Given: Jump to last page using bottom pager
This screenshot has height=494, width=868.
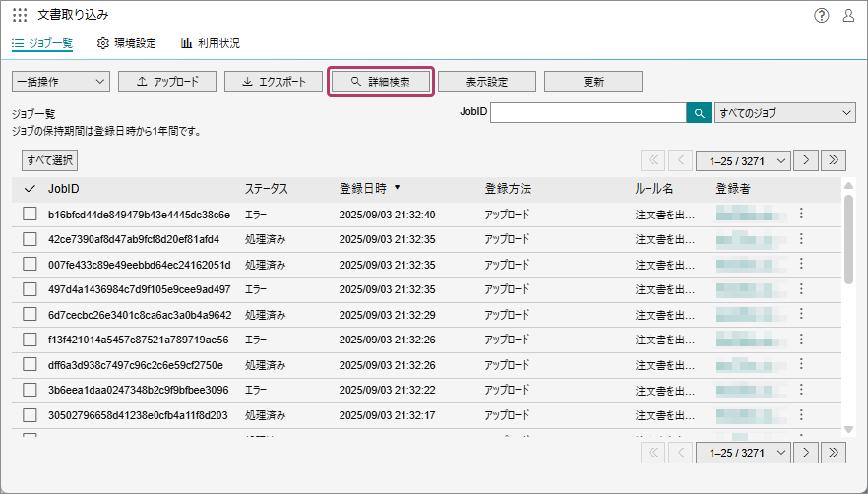Looking at the screenshot, I should click(x=834, y=453).
